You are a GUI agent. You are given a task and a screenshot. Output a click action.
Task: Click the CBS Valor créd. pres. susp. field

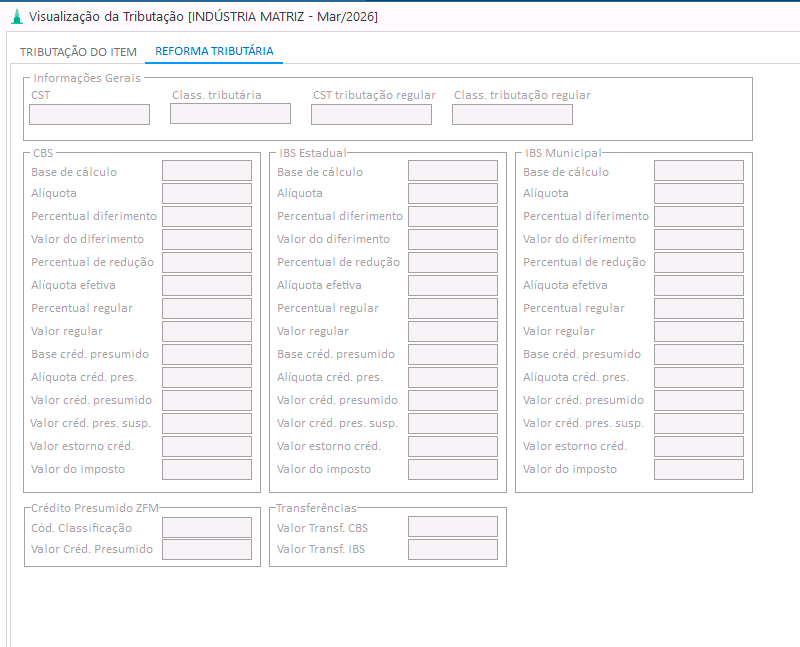[207, 424]
